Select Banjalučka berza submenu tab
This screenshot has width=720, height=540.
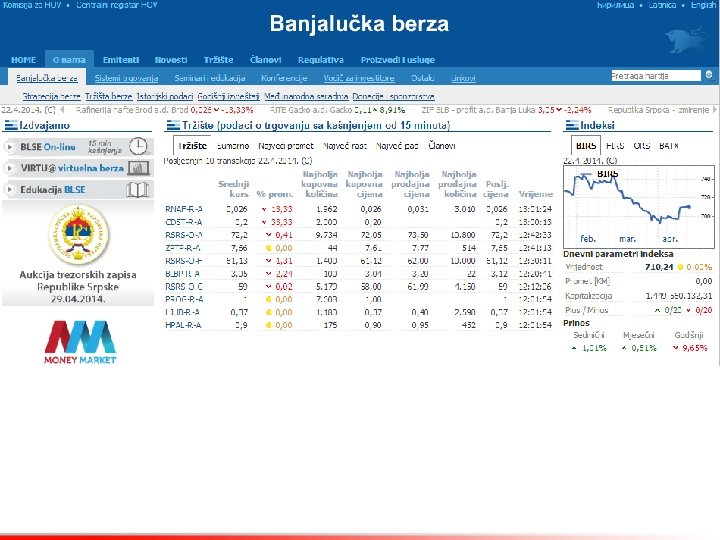[x=47, y=78]
